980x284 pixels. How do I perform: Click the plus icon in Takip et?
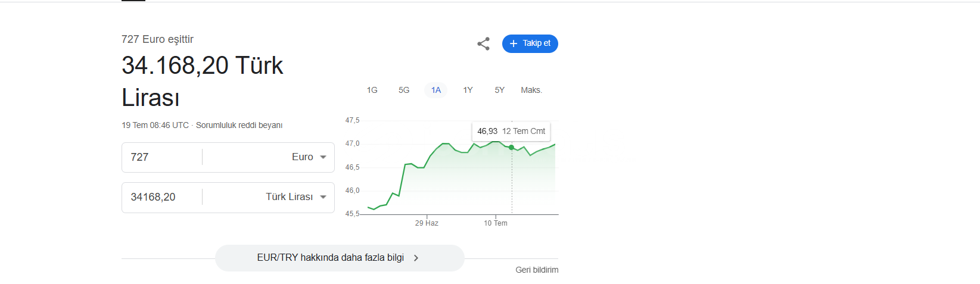tap(514, 43)
